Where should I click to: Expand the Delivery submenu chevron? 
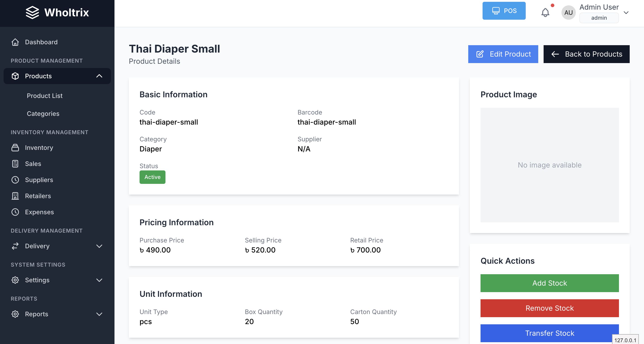tap(99, 246)
